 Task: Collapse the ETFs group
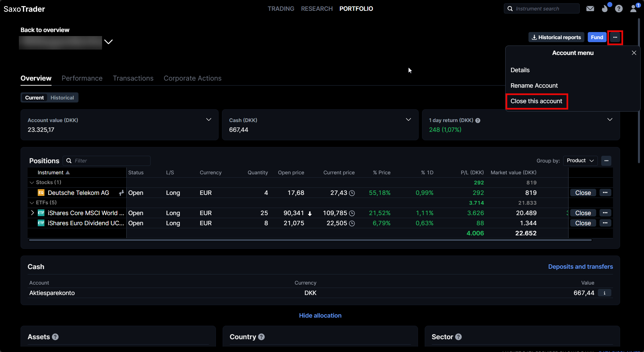pyautogui.click(x=32, y=203)
